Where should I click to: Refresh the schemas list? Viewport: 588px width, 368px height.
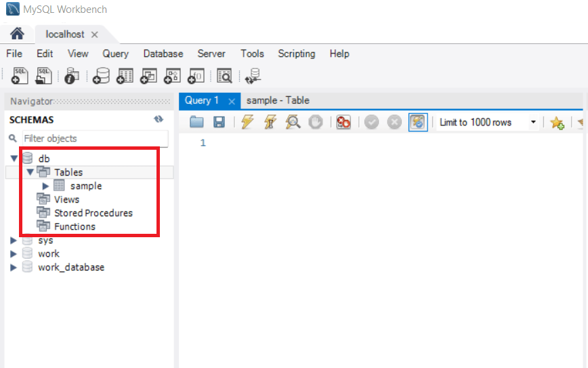tap(159, 119)
